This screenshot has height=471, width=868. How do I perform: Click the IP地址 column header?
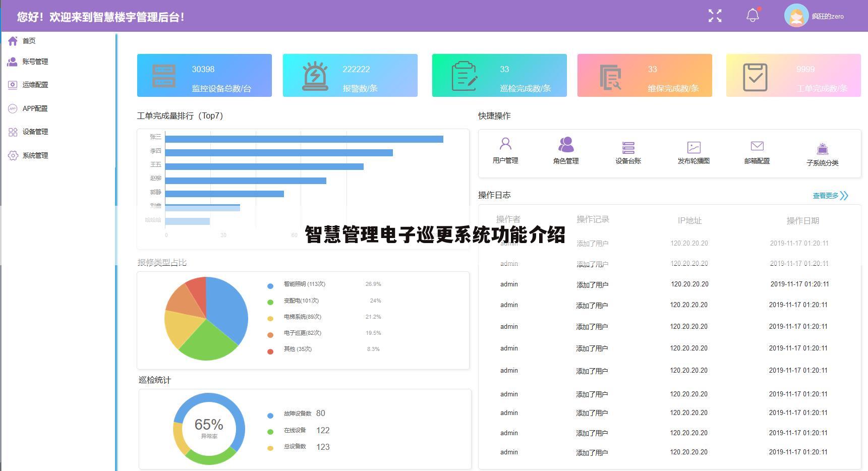click(689, 221)
